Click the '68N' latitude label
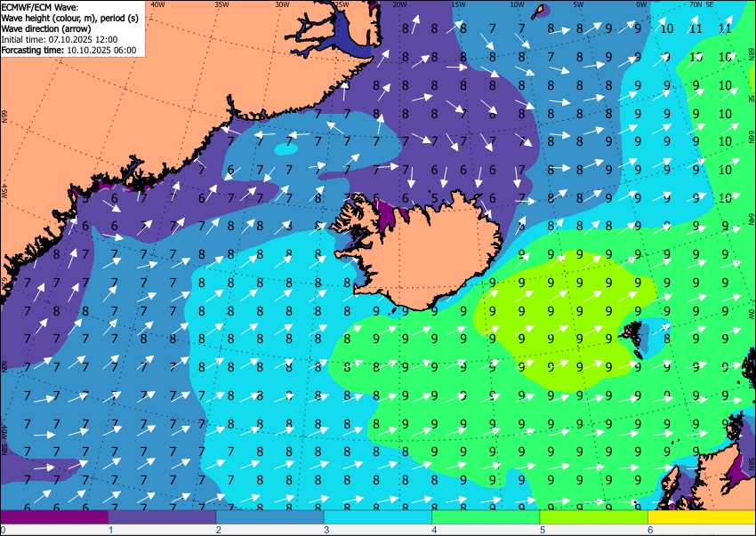Image resolution: width=756 pixels, height=536 pixels. [x=752, y=54]
